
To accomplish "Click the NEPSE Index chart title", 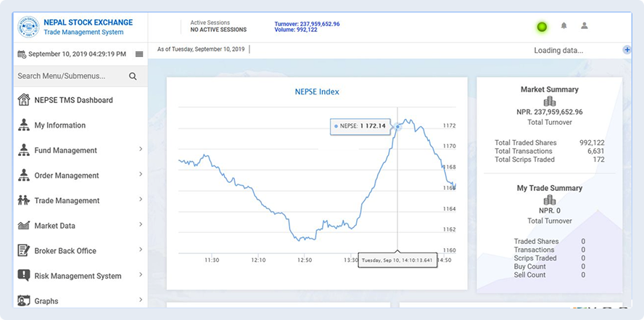I will [316, 92].
